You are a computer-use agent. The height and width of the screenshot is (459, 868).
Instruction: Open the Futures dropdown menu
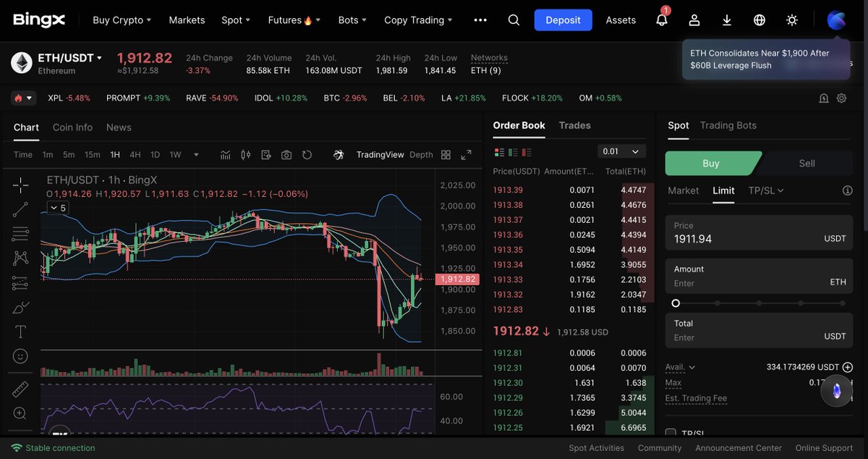(294, 20)
